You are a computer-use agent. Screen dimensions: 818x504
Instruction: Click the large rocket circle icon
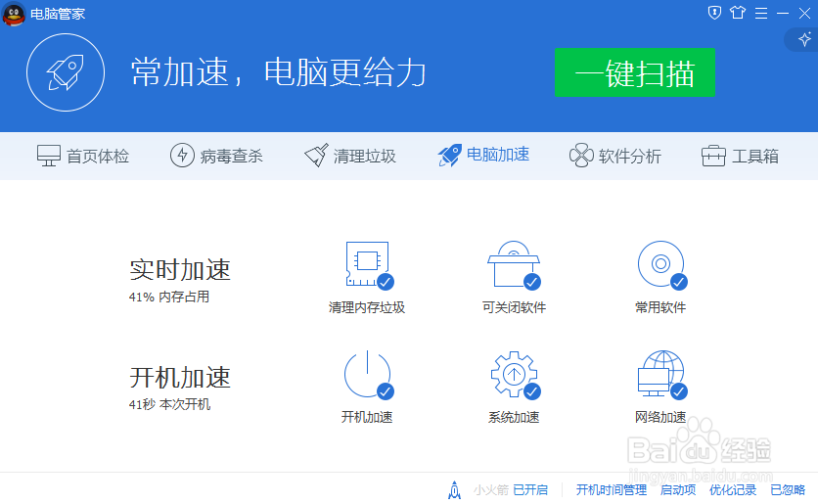coord(66,72)
